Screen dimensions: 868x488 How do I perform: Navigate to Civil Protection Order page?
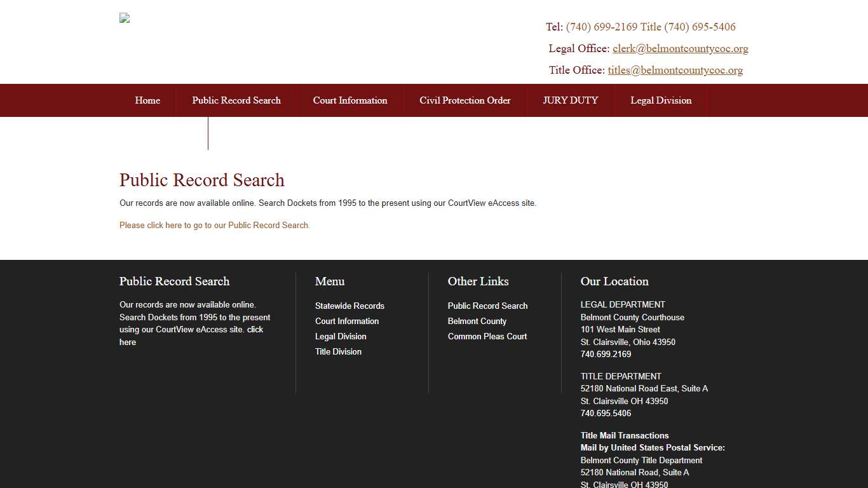[465, 100]
